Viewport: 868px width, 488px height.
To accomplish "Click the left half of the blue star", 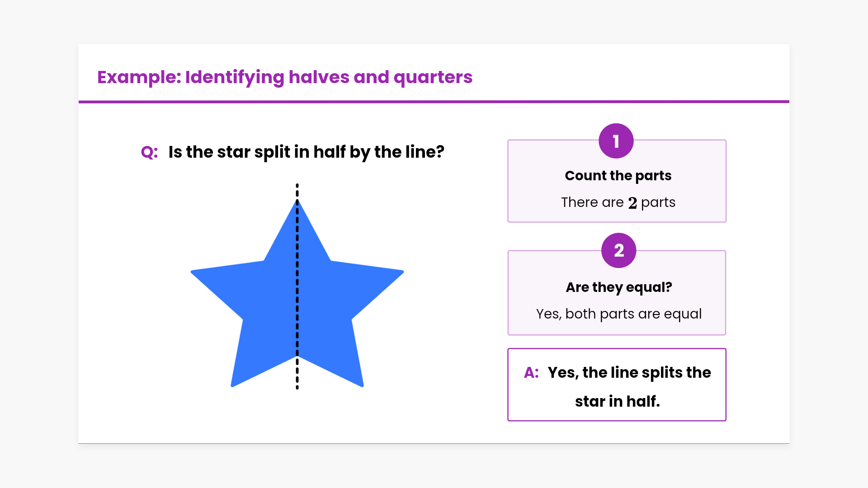I will click(267, 298).
